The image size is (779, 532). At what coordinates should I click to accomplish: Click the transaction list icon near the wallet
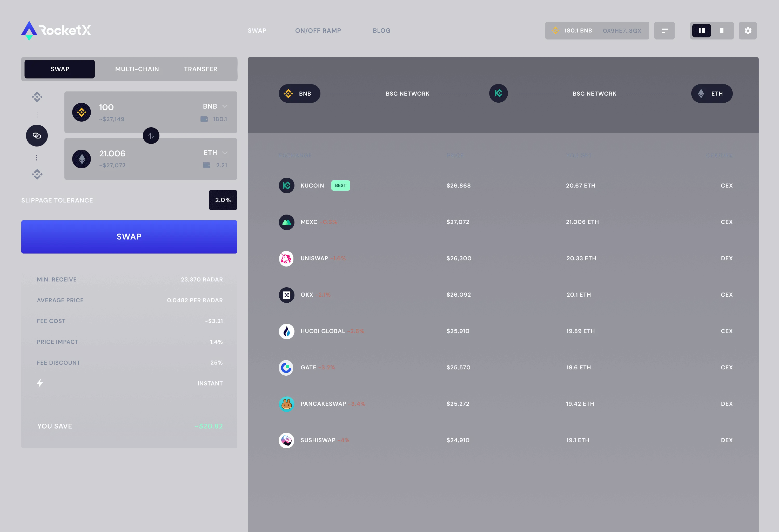(665, 30)
